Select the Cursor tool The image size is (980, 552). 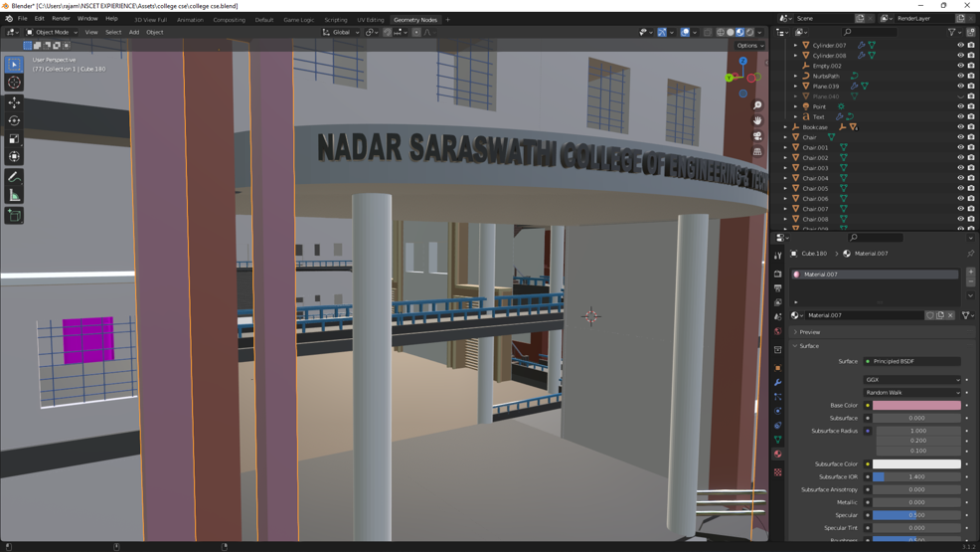[x=14, y=83]
